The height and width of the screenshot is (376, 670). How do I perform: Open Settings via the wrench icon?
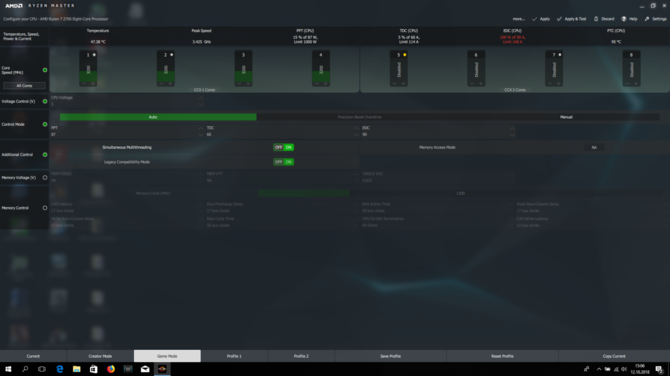[647, 19]
